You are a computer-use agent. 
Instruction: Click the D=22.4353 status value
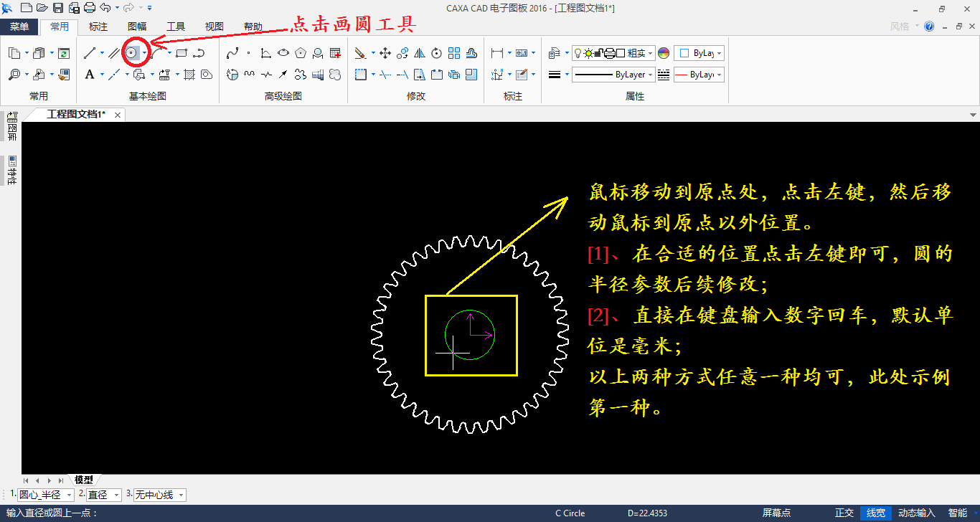[647, 513]
